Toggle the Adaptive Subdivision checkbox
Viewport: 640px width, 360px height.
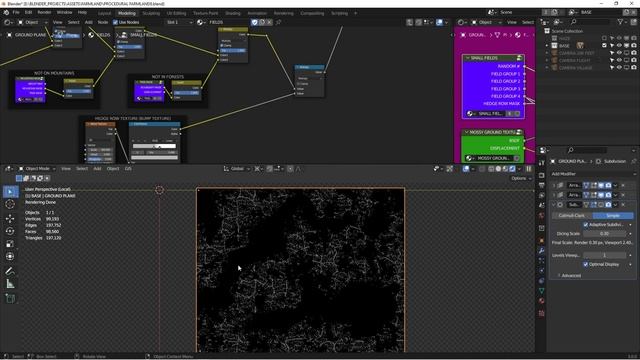pyautogui.click(x=586, y=224)
